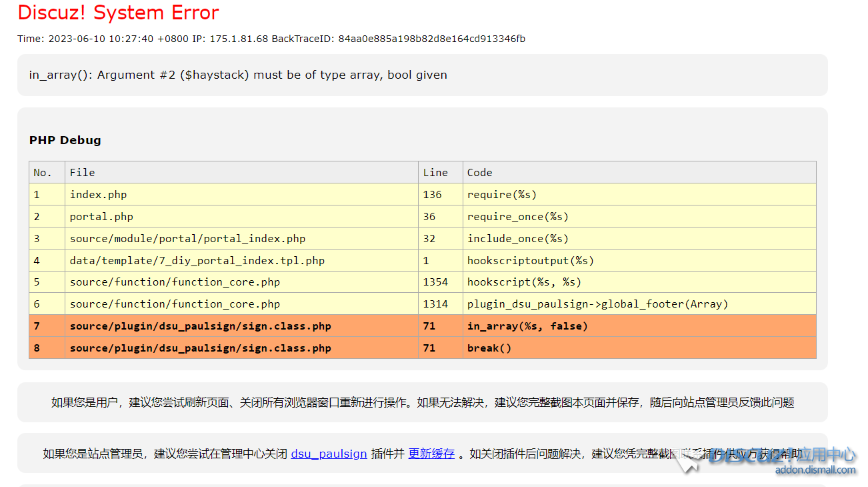Image resolution: width=868 pixels, height=487 pixels.
Task: Click the line number 1354 cell
Action: 435,282
